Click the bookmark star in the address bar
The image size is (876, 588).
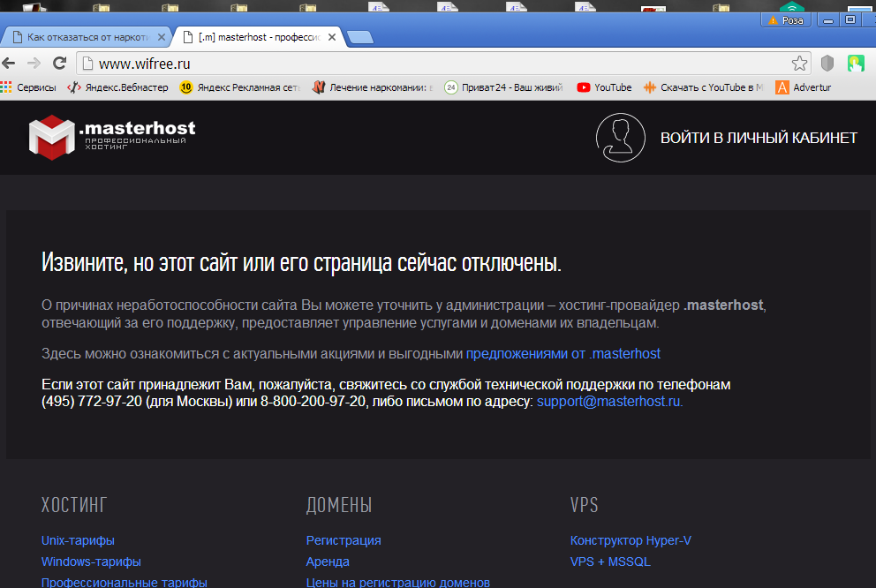pos(799,63)
